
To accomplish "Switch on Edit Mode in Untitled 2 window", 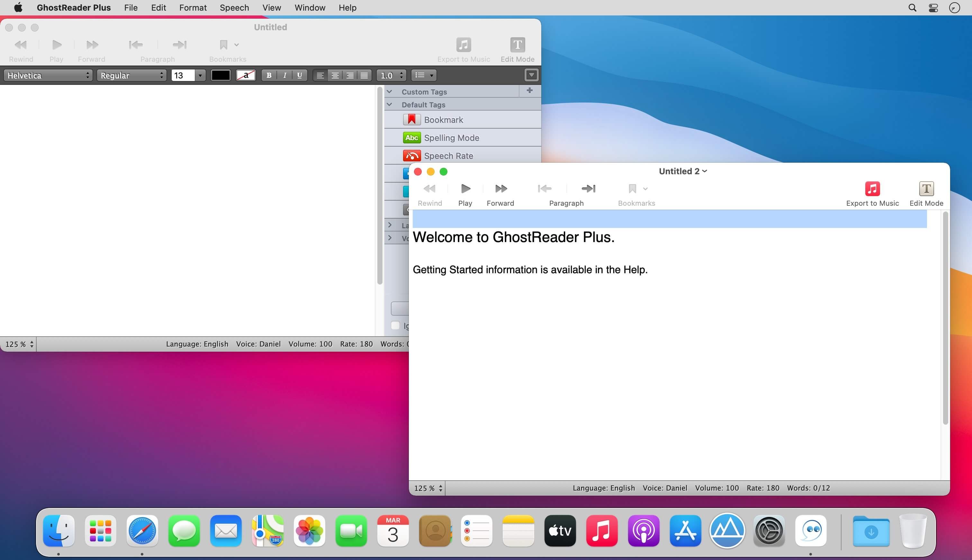I will coord(926,189).
